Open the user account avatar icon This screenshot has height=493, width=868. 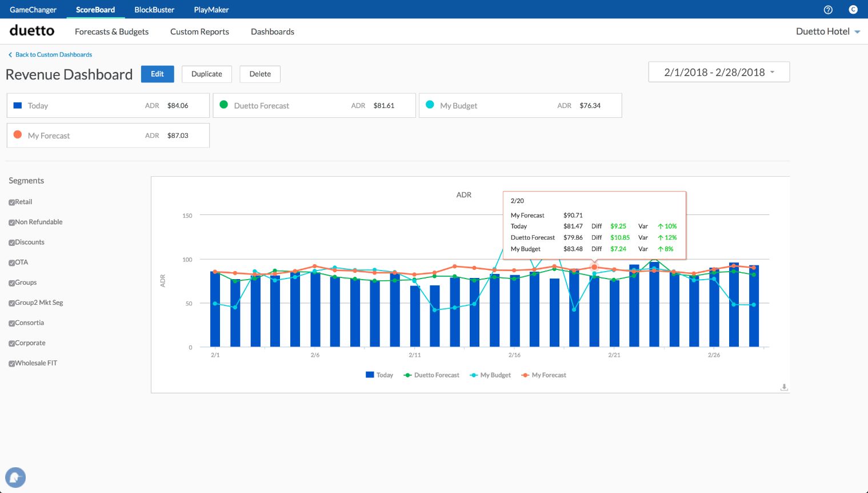853,10
